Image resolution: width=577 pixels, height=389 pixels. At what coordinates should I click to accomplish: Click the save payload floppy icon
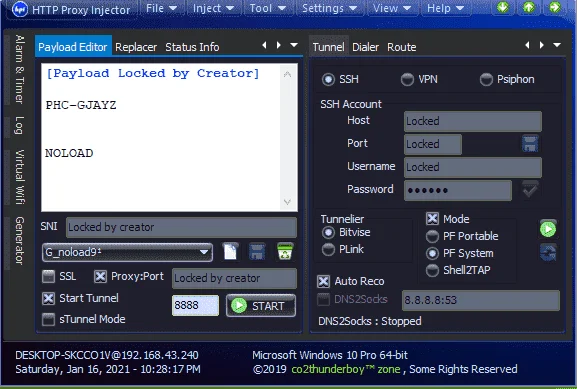point(257,252)
